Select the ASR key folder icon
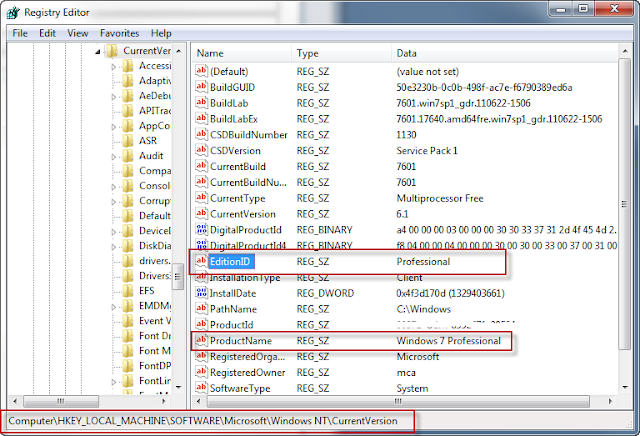Image resolution: width=640 pixels, height=436 pixels. point(128,141)
